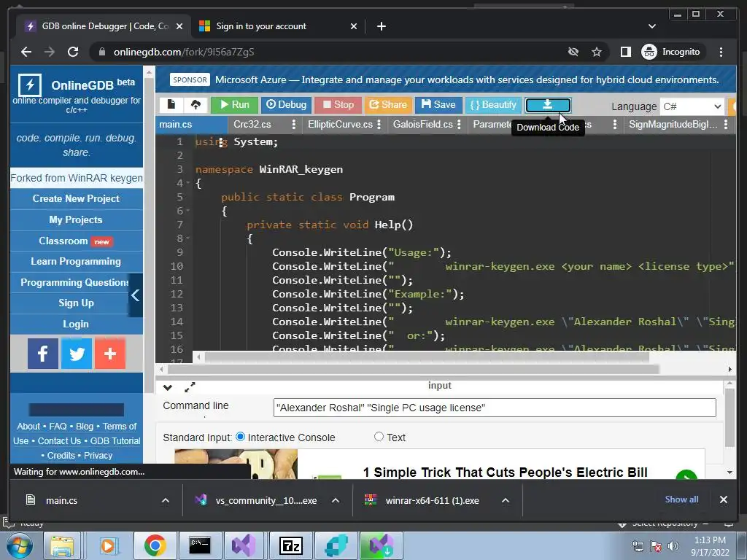
Task: Open the tab search dropdown arrow
Action: (652, 26)
